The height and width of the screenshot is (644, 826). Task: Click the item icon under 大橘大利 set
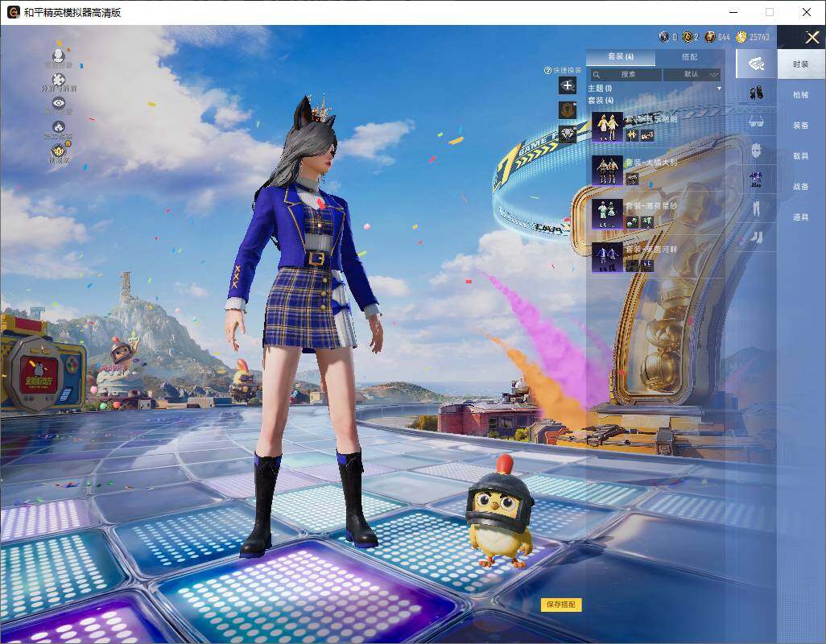click(632, 179)
